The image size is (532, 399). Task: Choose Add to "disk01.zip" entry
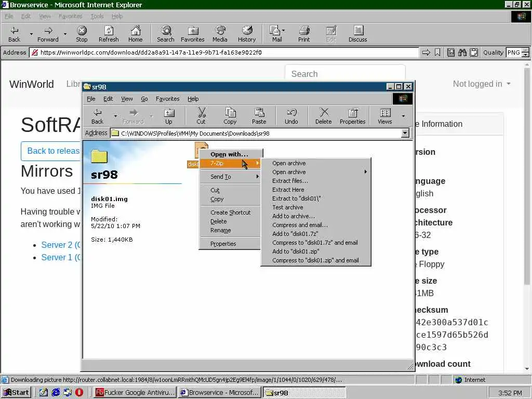tap(315, 251)
